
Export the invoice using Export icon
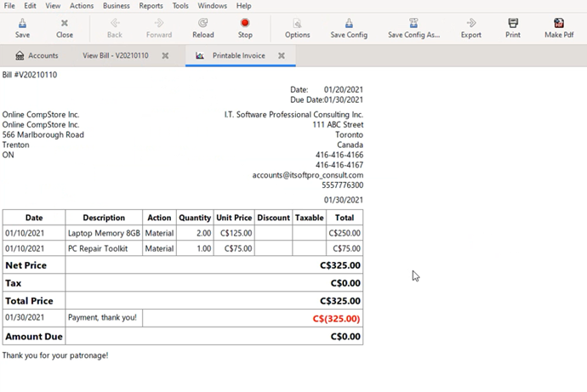470,28
